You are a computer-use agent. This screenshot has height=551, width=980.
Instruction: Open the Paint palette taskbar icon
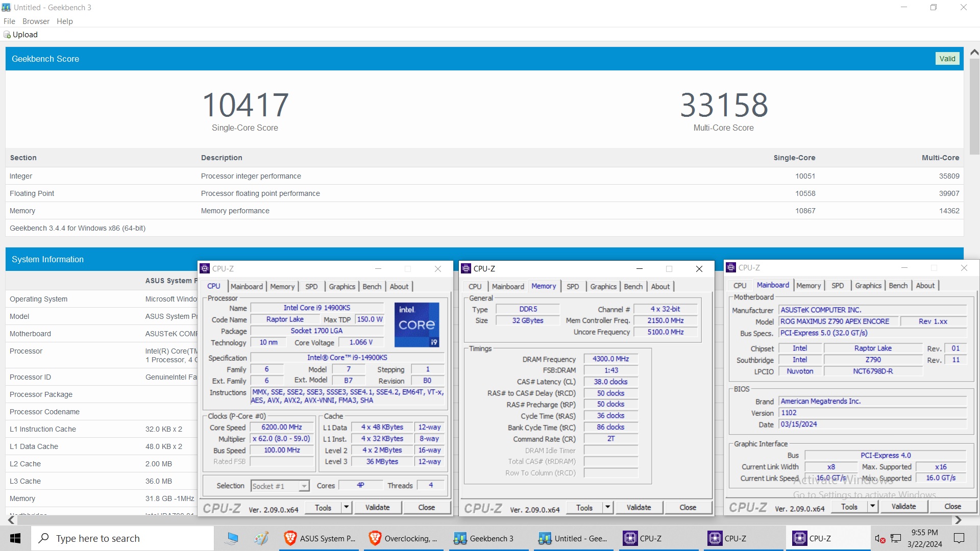pos(261,538)
